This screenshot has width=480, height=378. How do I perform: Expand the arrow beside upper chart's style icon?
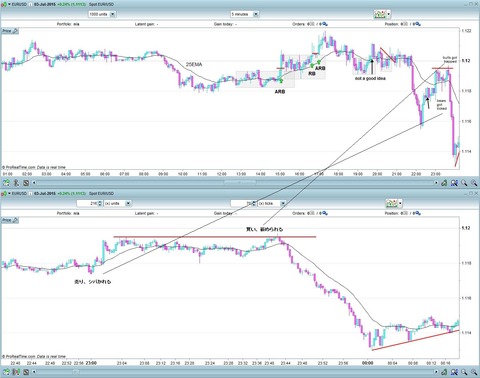tap(389, 14)
